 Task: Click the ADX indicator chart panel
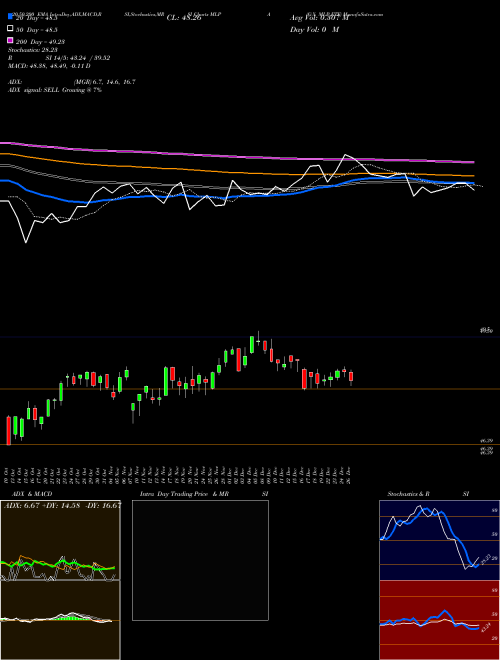(60, 540)
